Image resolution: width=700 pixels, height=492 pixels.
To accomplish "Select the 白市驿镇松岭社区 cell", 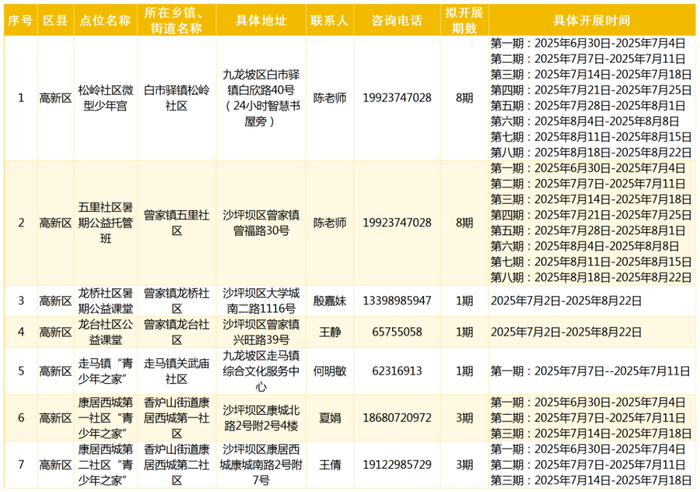I will pos(177,98).
